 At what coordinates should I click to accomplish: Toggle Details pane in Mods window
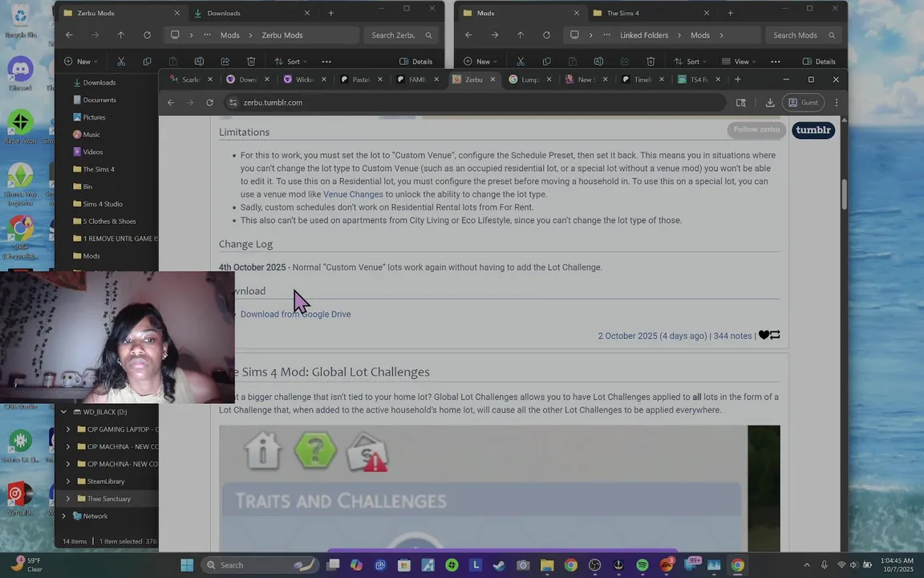pos(819,61)
